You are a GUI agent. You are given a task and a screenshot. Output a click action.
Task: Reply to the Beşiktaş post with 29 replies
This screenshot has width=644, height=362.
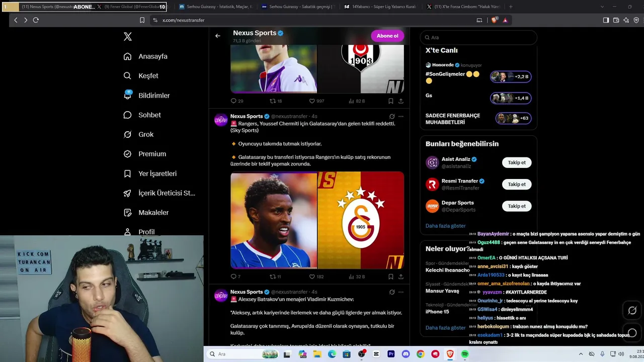237,101
